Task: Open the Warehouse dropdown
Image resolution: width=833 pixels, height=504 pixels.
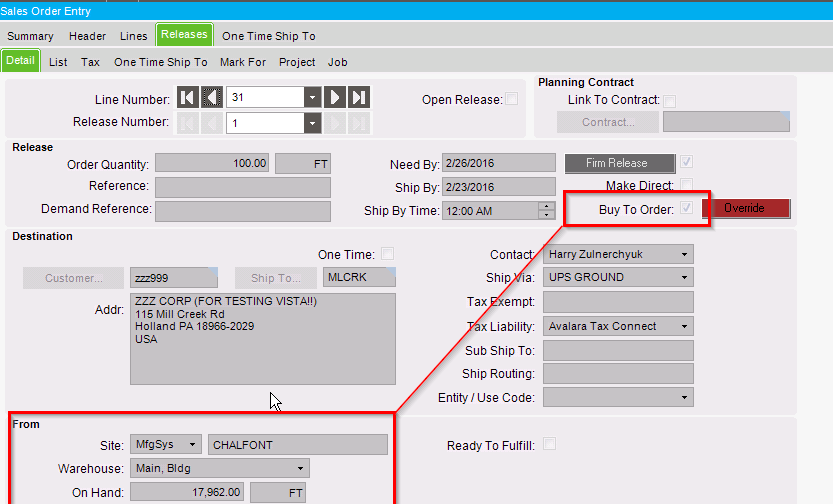Action: click(x=300, y=468)
